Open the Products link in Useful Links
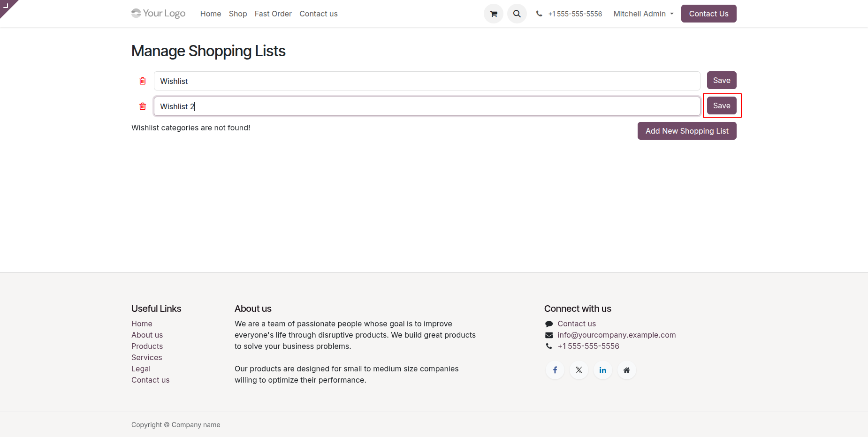This screenshot has width=868, height=437. pyautogui.click(x=147, y=346)
